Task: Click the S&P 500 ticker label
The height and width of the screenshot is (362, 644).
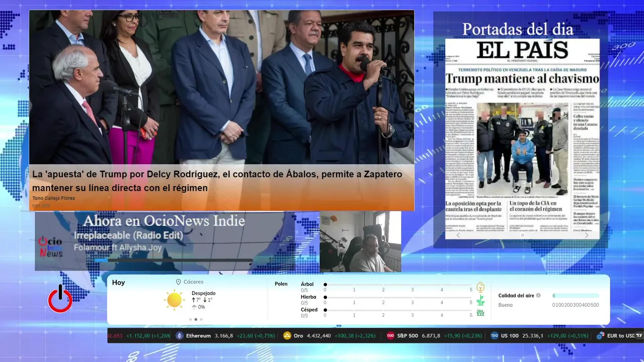Action: [408, 336]
